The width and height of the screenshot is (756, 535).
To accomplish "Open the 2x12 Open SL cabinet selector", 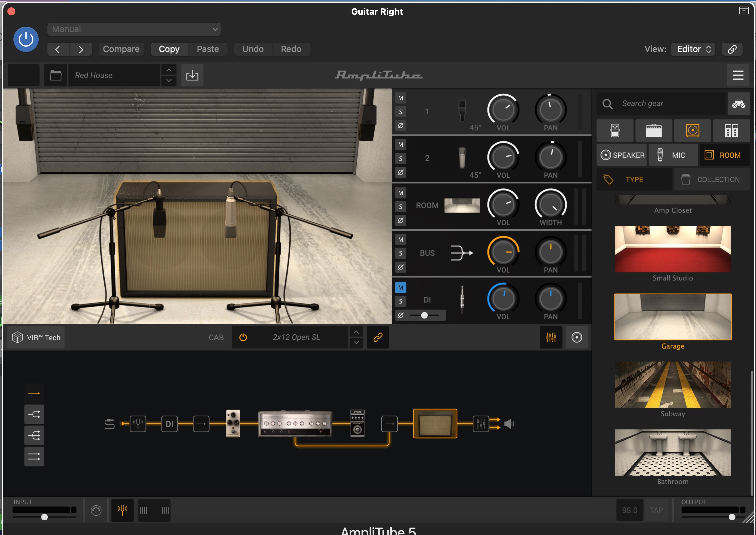I will pyautogui.click(x=296, y=338).
